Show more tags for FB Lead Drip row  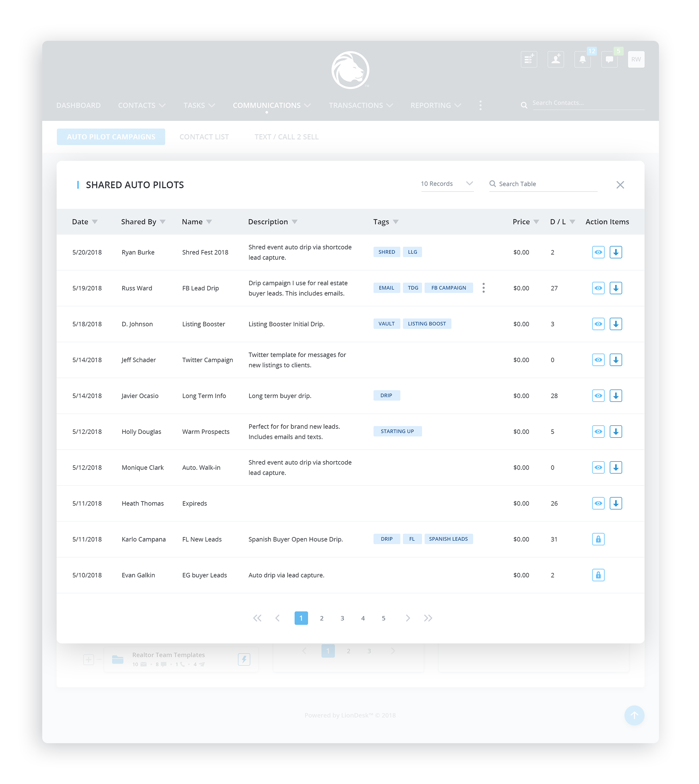pyautogui.click(x=483, y=288)
